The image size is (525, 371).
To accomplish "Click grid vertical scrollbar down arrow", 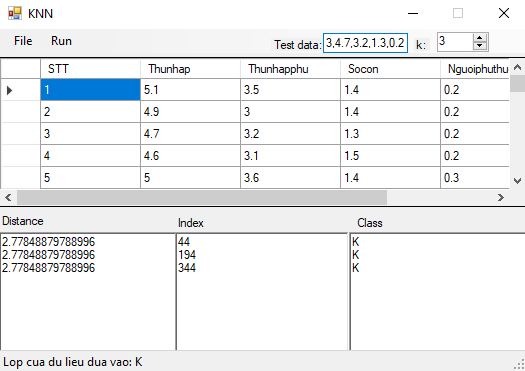I will click(517, 181).
